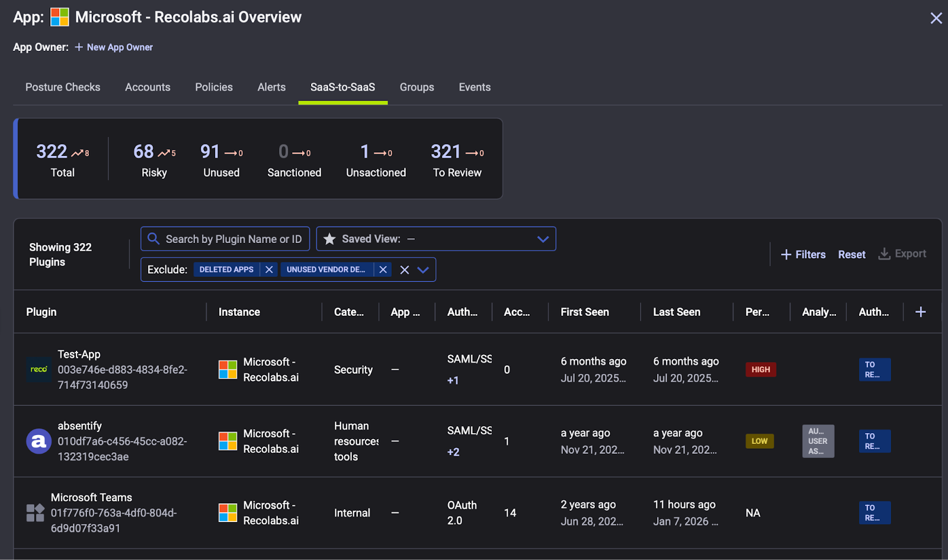Filter by 321 To Review plugins

pyautogui.click(x=457, y=160)
